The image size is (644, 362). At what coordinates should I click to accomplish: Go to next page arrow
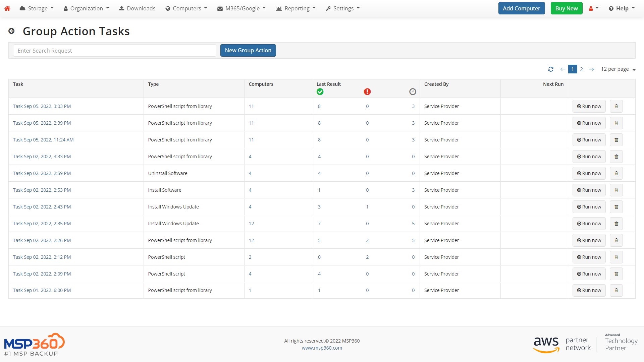[591, 69]
